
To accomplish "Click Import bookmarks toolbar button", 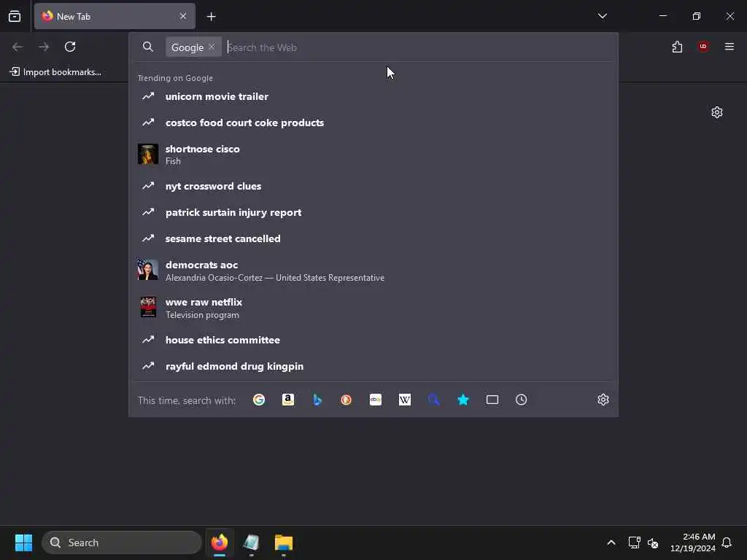I will pos(55,72).
